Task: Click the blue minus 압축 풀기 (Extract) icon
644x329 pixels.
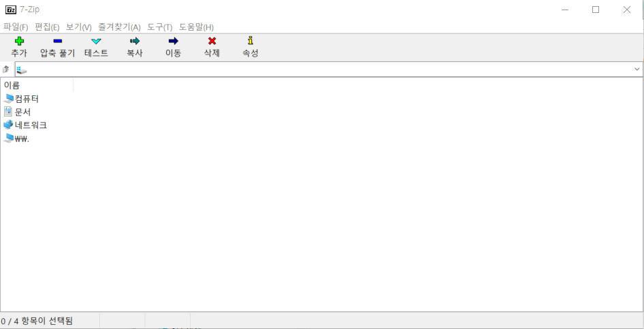Action: tap(57, 41)
